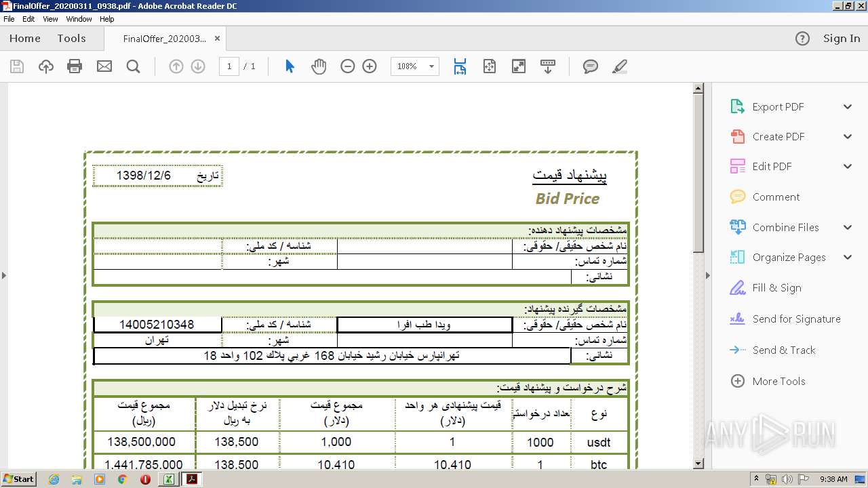Expand the Organize Pages chevron

click(848, 257)
